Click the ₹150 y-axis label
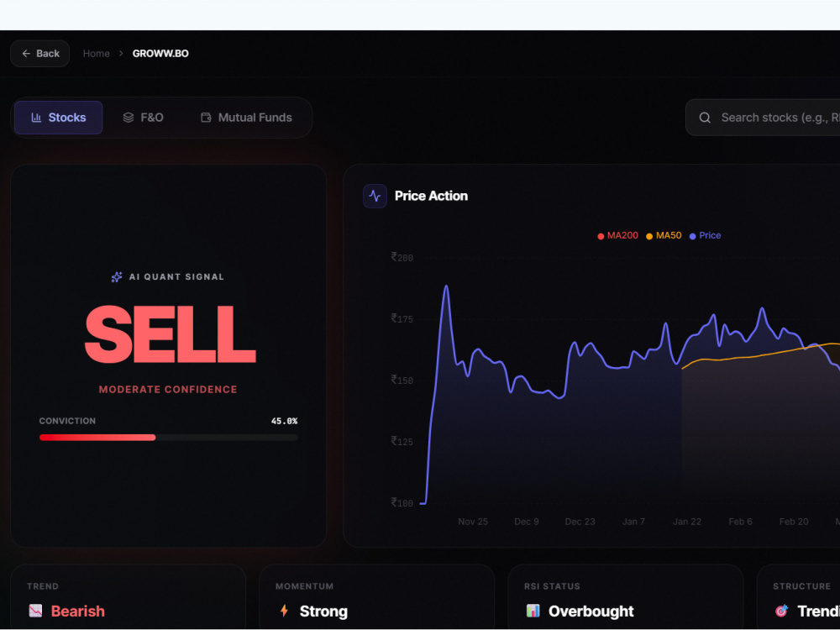 coord(402,381)
